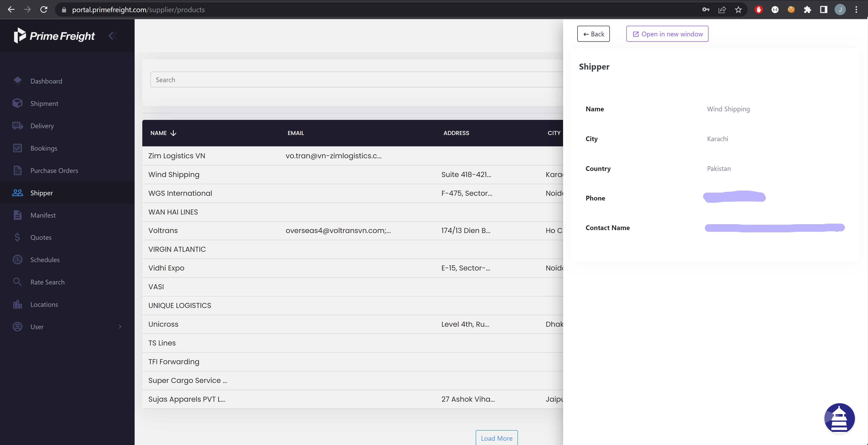Select the Sujas Apparels PVT row
868x445 pixels.
point(352,399)
